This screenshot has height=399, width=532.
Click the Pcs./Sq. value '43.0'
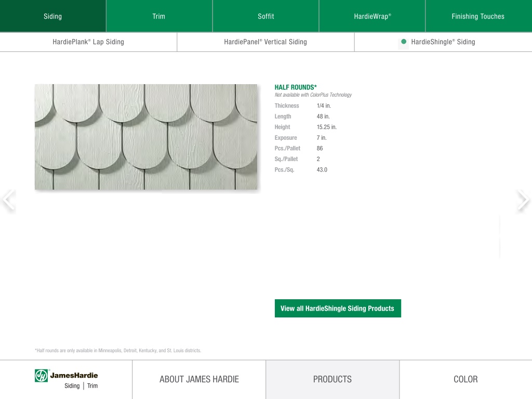322,170
